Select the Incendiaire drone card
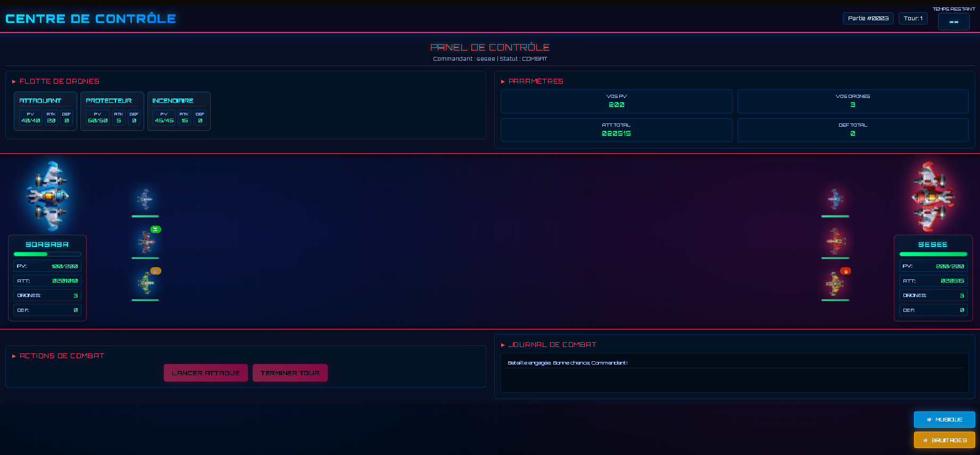This screenshot has height=455, width=980. point(179,111)
